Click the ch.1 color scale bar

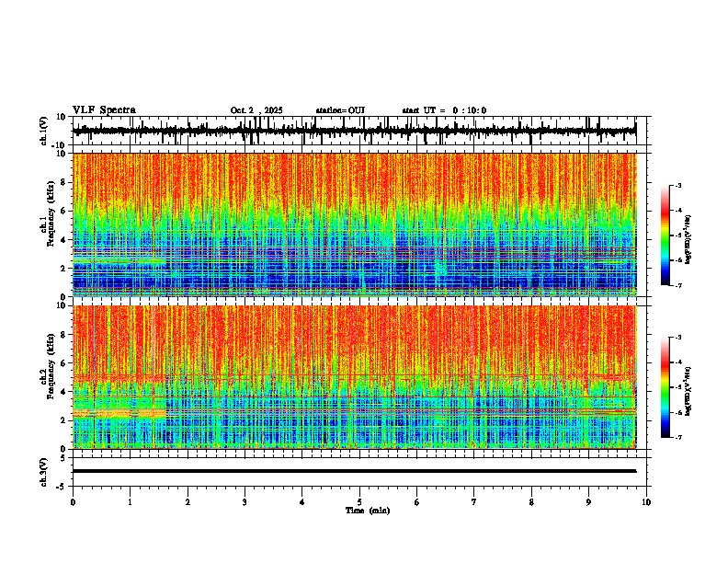[665, 236]
